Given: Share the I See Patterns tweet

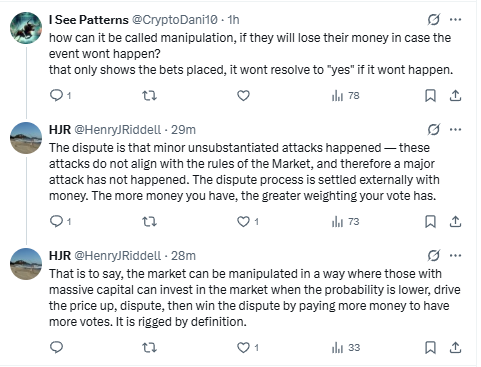Looking at the screenshot, I should (x=455, y=96).
